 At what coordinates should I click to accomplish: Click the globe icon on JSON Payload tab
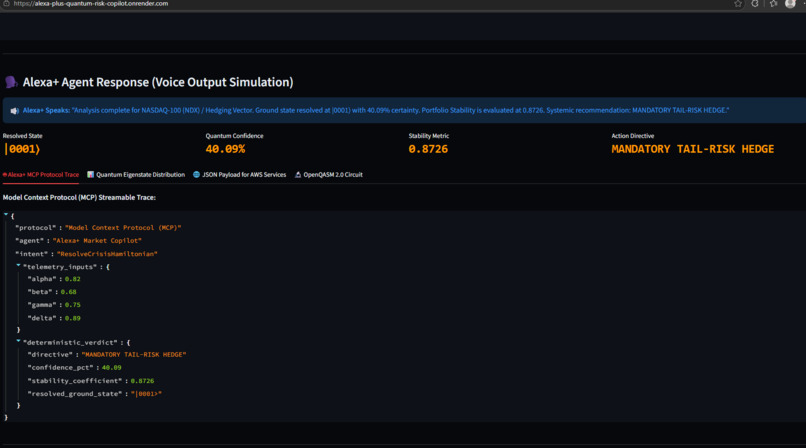(x=196, y=175)
